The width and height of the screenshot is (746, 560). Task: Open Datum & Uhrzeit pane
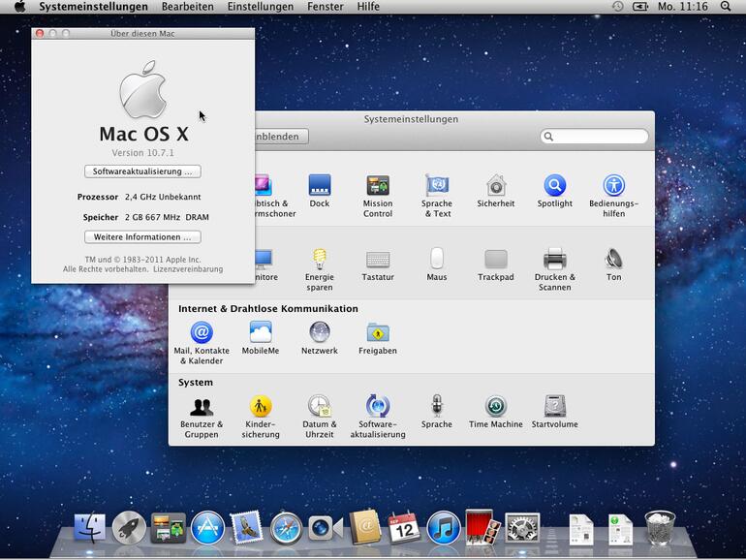[320, 407]
